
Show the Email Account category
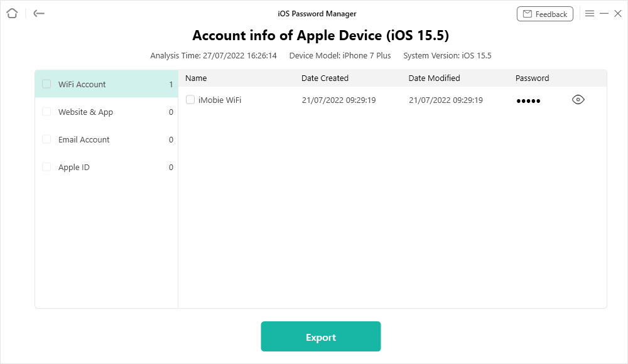84,139
